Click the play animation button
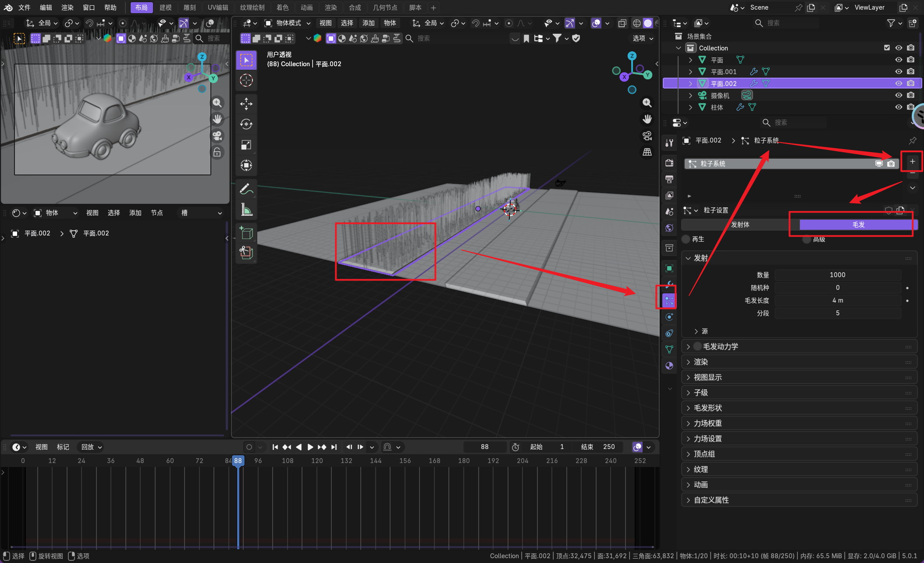Viewport: 924px width, 563px height. 310,447
